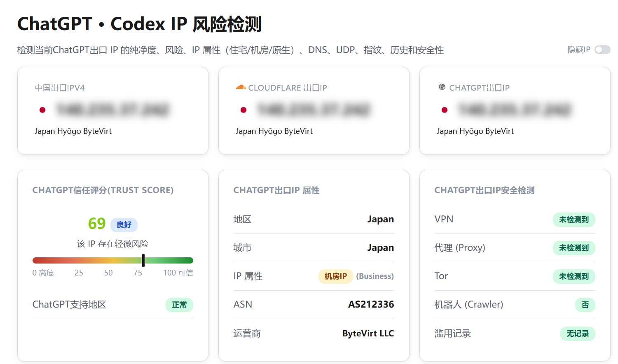618x364 pixels.
Task: Click the trust score slider marker
Action: [143, 260]
